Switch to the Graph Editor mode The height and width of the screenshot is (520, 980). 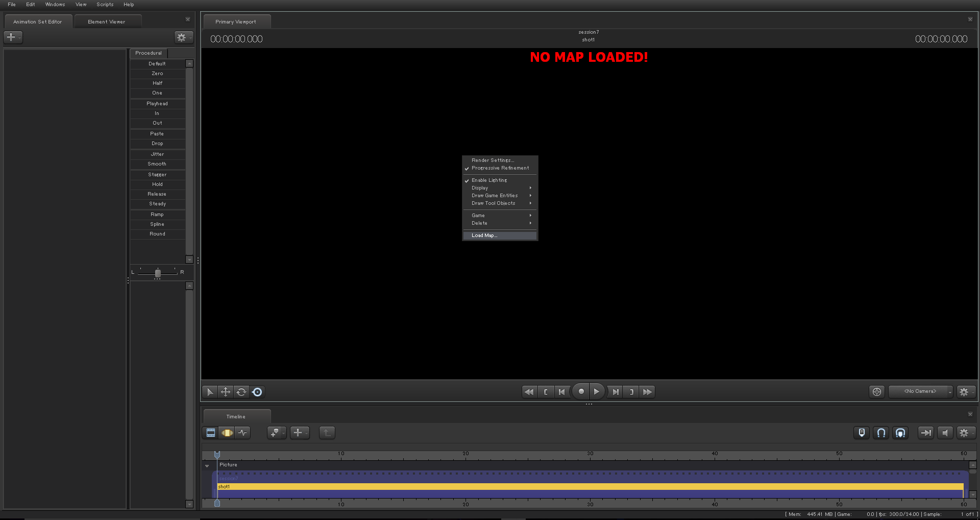pos(242,433)
